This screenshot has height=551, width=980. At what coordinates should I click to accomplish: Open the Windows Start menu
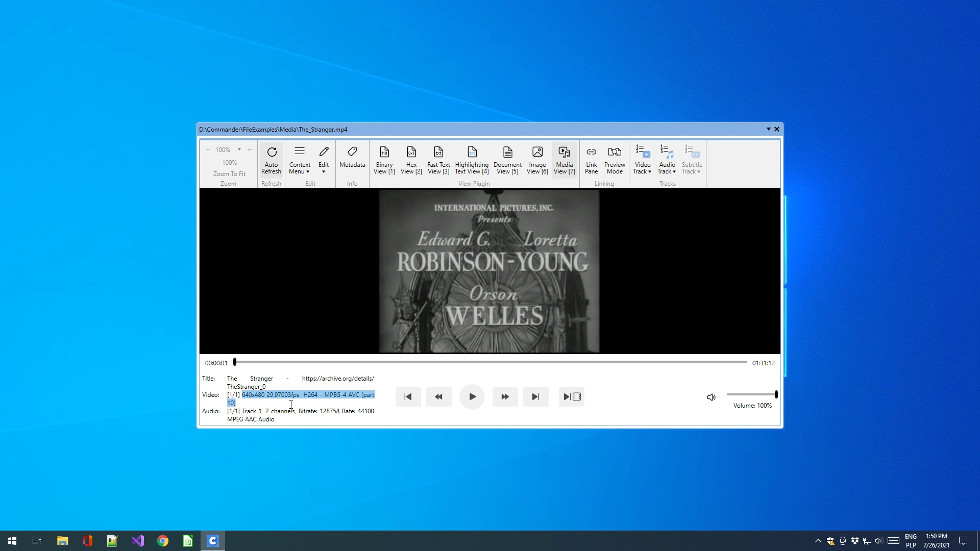pyautogui.click(x=12, y=541)
